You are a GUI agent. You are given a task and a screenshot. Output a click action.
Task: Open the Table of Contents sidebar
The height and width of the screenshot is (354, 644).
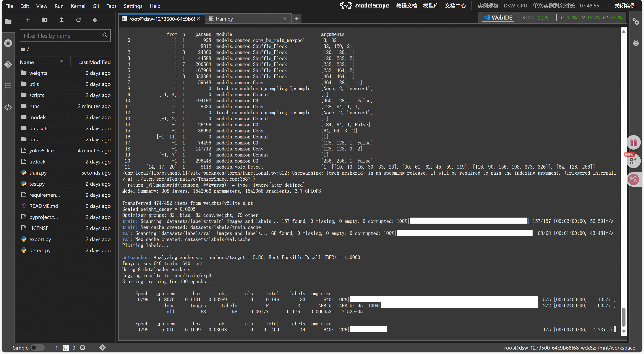click(8, 86)
